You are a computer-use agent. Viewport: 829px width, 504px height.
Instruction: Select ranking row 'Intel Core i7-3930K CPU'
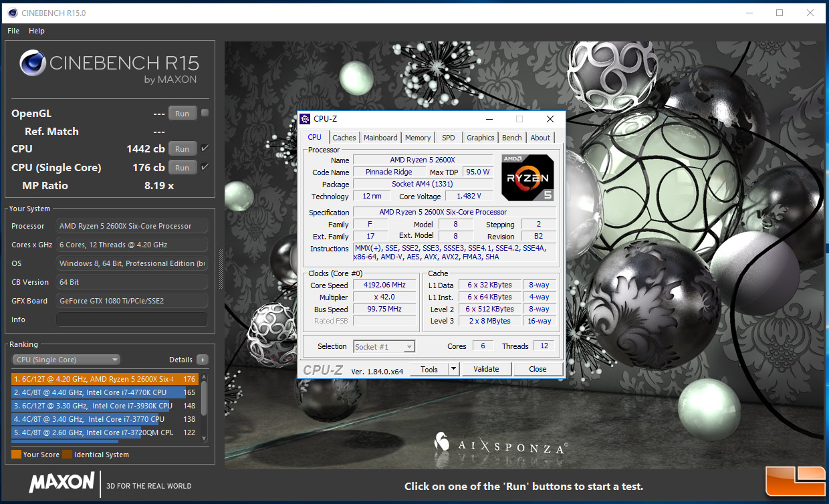click(x=105, y=406)
